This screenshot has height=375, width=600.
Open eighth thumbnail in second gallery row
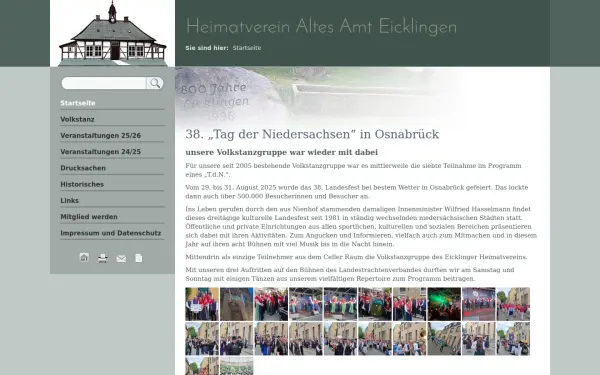coord(444,339)
